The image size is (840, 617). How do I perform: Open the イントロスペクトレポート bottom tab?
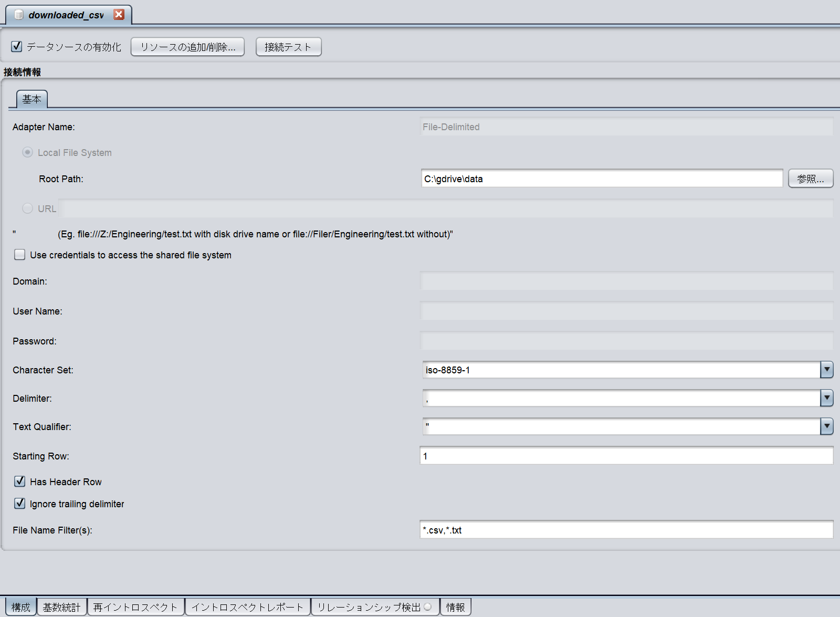click(248, 607)
